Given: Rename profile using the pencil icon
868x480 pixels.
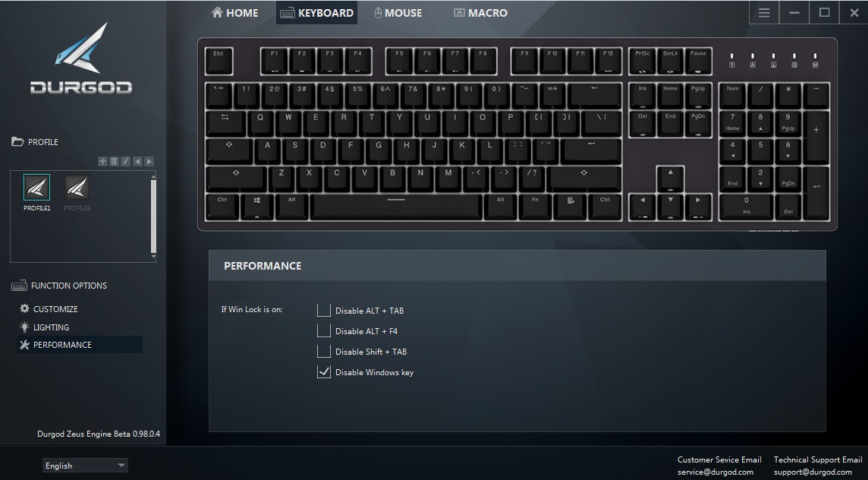Looking at the screenshot, I should tap(126, 161).
